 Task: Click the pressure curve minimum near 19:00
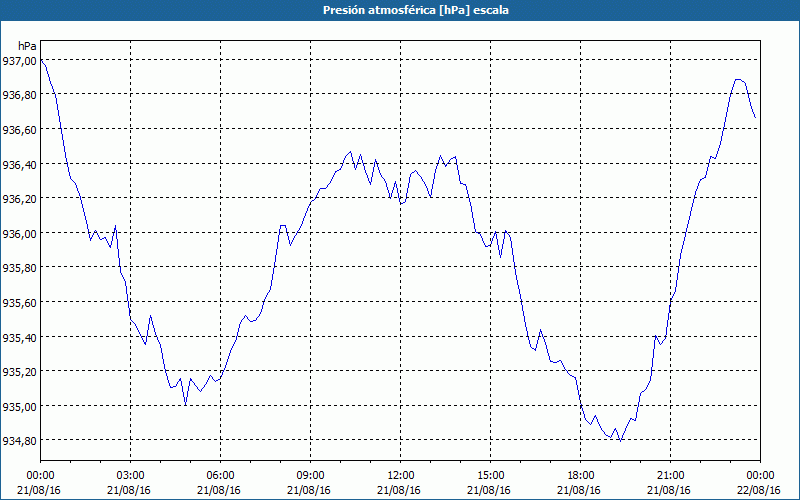tap(620, 440)
